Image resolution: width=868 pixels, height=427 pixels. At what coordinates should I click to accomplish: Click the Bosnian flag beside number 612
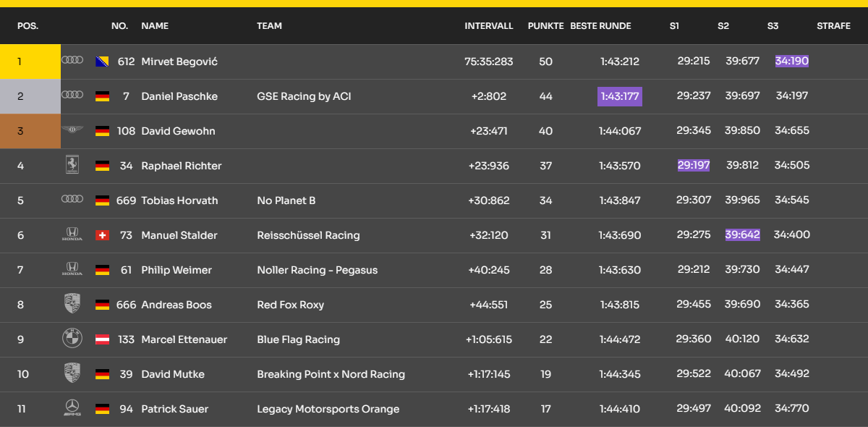102,62
